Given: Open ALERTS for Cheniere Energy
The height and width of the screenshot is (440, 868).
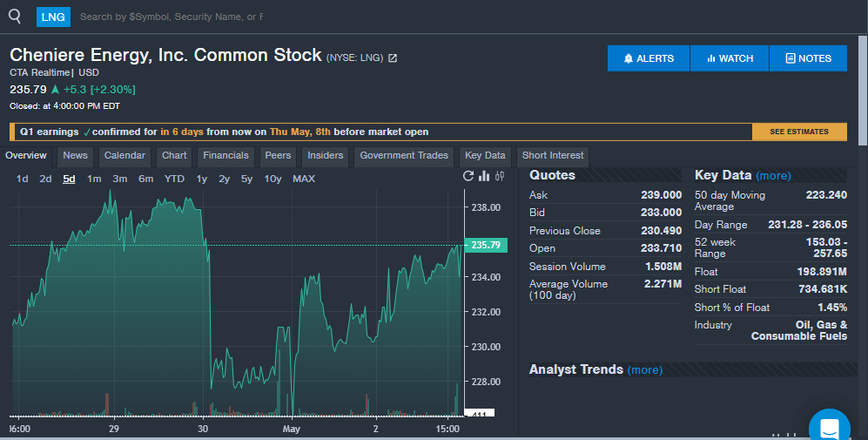Looking at the screenshot, I should pyautogui.click(x=649, y=58).
